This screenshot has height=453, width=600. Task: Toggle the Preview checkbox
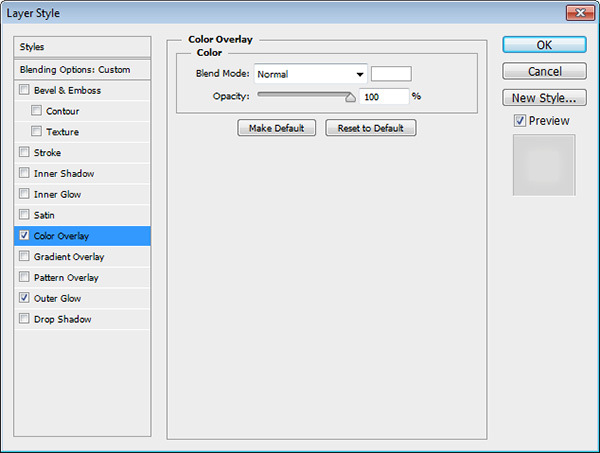[x=519, y=121]
